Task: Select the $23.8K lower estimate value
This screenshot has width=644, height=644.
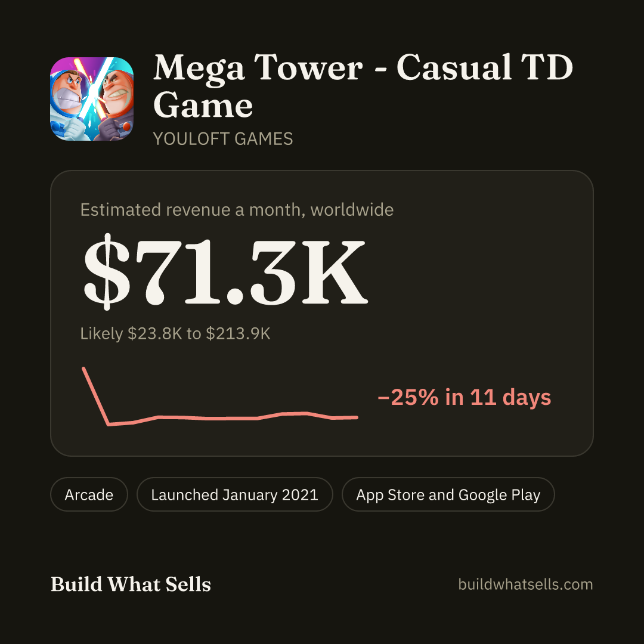Action: pos(155,333)
